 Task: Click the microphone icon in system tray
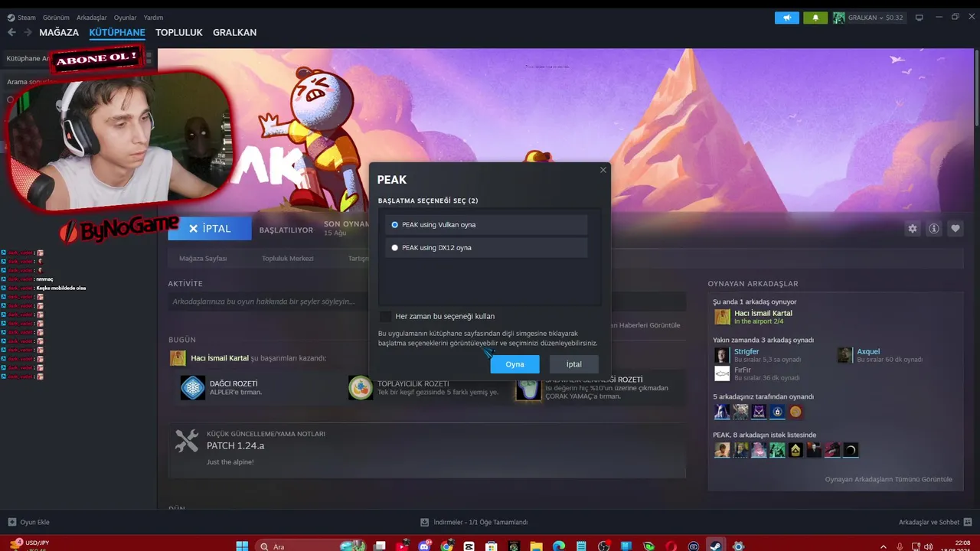[x=900, y=546]
